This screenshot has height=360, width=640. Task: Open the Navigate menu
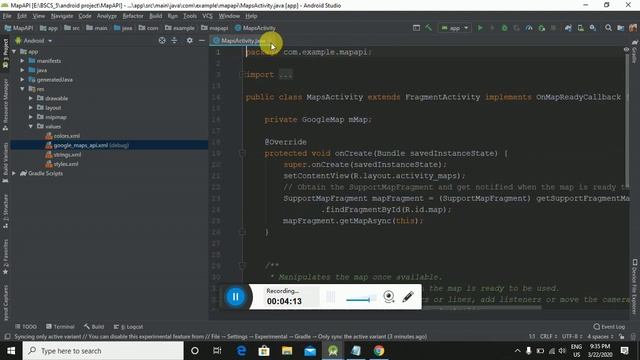[x=62, y=16]
